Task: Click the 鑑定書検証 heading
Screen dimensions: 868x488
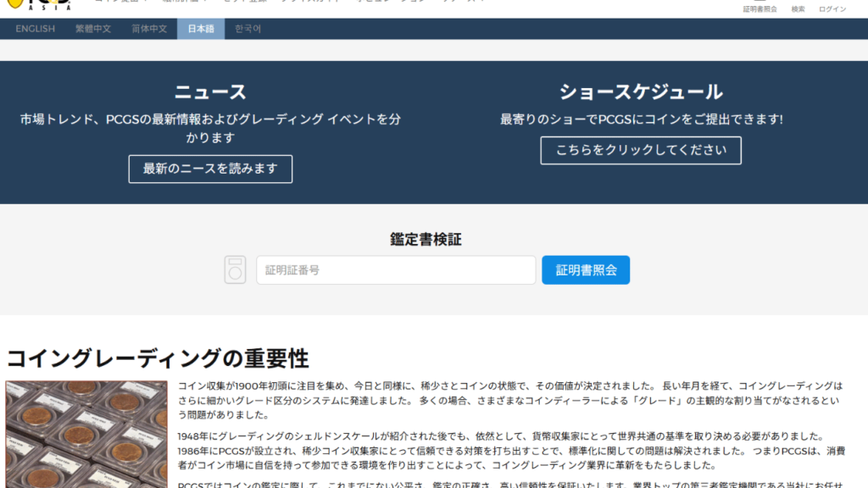Action: click(426, 239)
